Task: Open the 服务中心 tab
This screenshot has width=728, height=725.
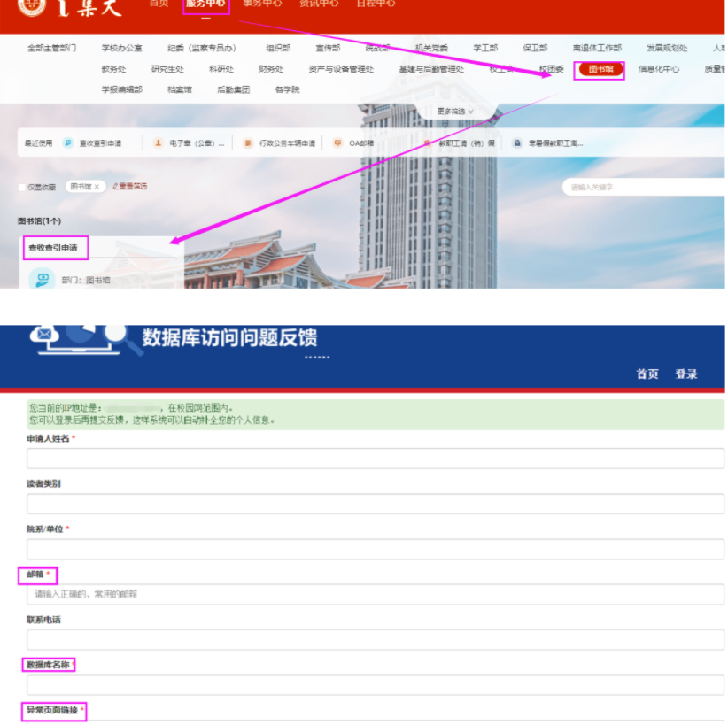Action: pos(206,4)
